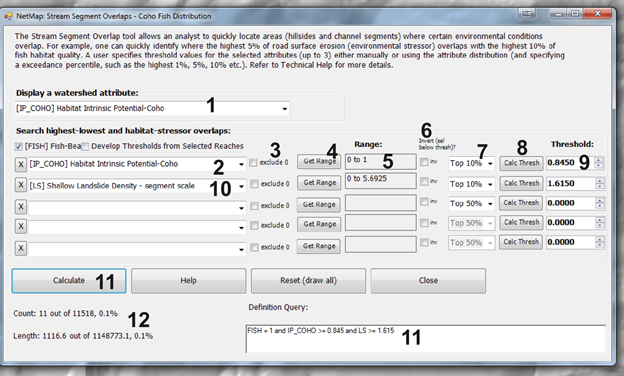This screenshot has height=376, width=624.
Task: Click Calc Thresh for Shallow Landslide row
Action: click(521, 183)
